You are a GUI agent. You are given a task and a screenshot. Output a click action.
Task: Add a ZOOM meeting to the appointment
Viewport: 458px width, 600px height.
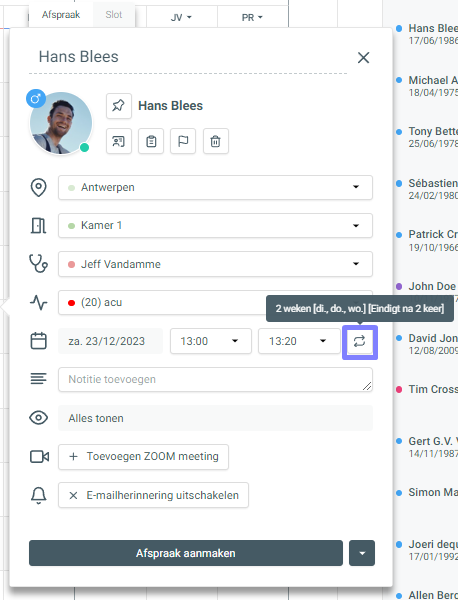[143, 457]
